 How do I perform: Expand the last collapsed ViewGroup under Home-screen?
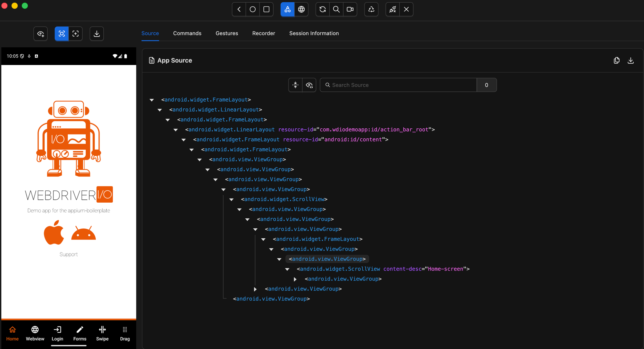295,279
